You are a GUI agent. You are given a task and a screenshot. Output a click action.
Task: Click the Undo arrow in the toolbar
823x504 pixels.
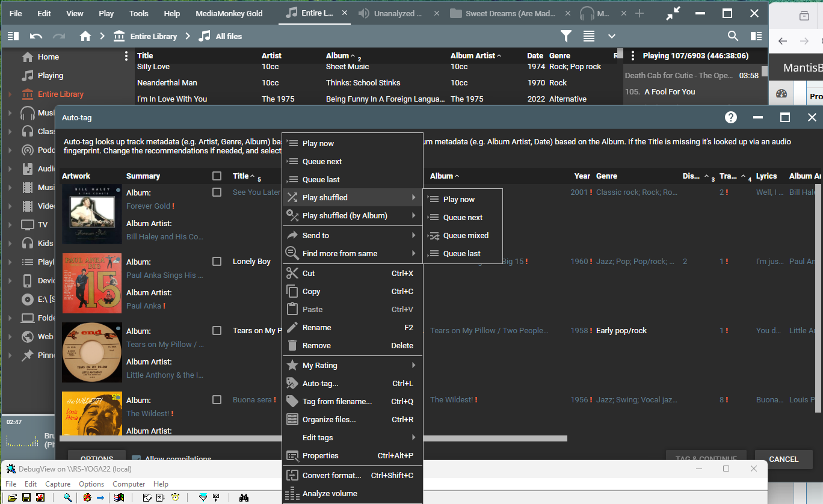[36, 36]
